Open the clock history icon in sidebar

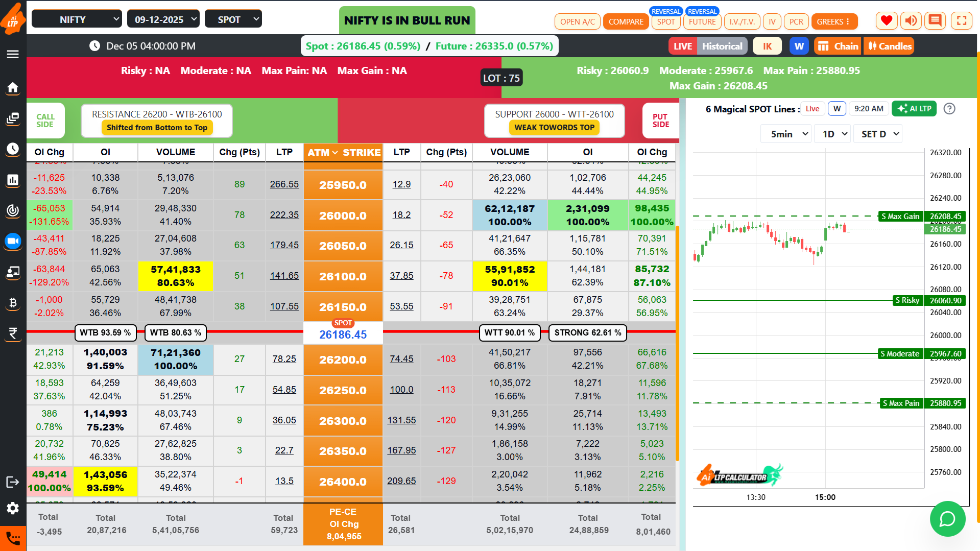click(13, 150)
